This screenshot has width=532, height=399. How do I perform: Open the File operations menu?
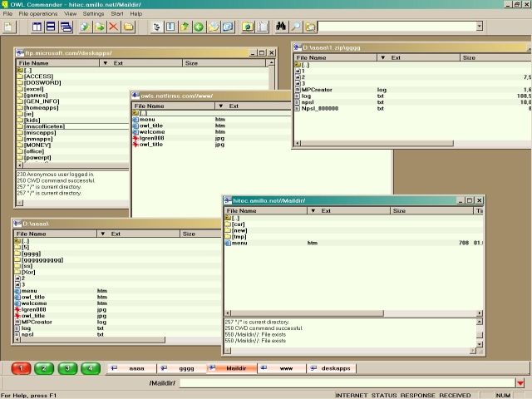click(x=38, y=14)
